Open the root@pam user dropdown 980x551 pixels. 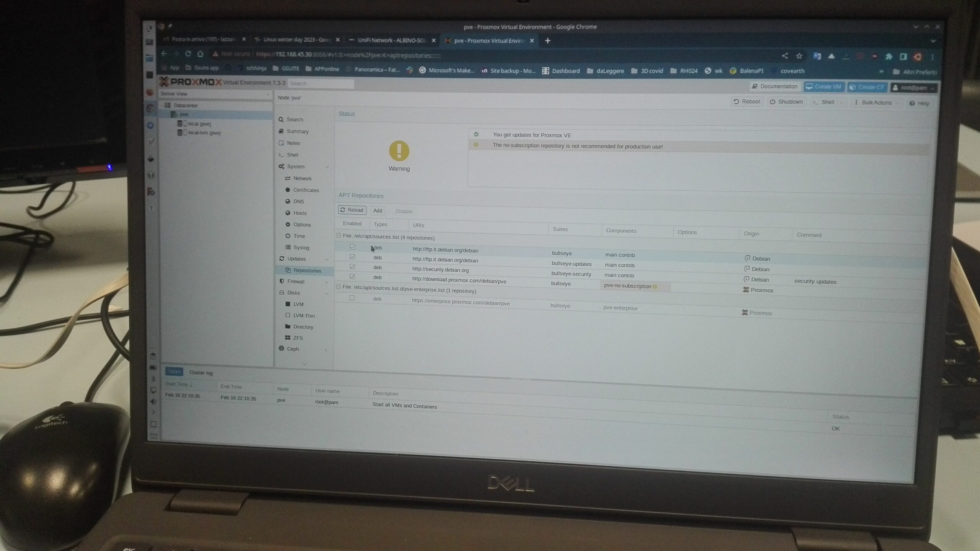pos(914,88)
